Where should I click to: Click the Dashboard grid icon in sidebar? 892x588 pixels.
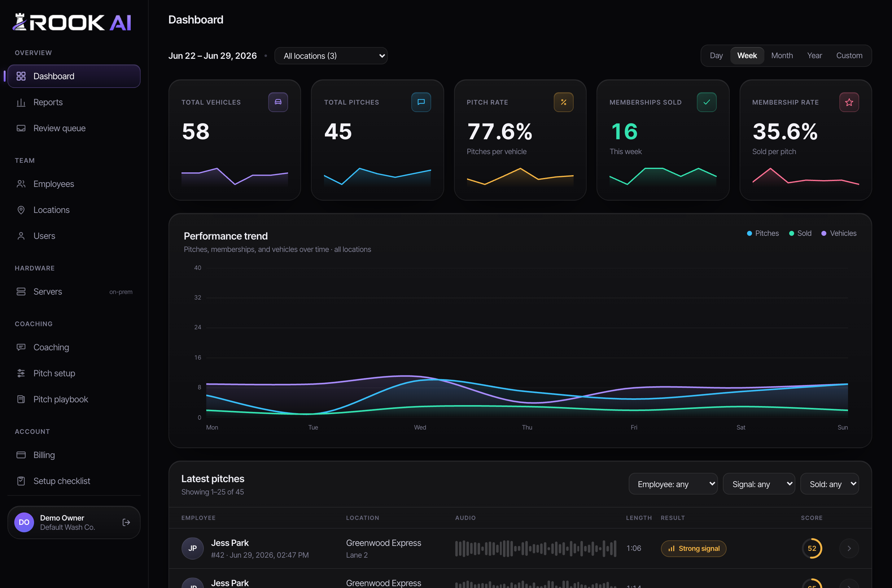(x=21, y=76)
